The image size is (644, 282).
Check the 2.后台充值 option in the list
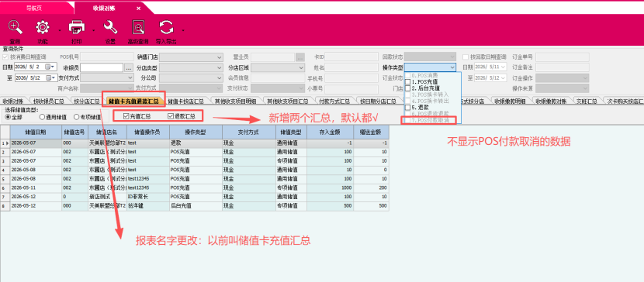tap(408, 88)
